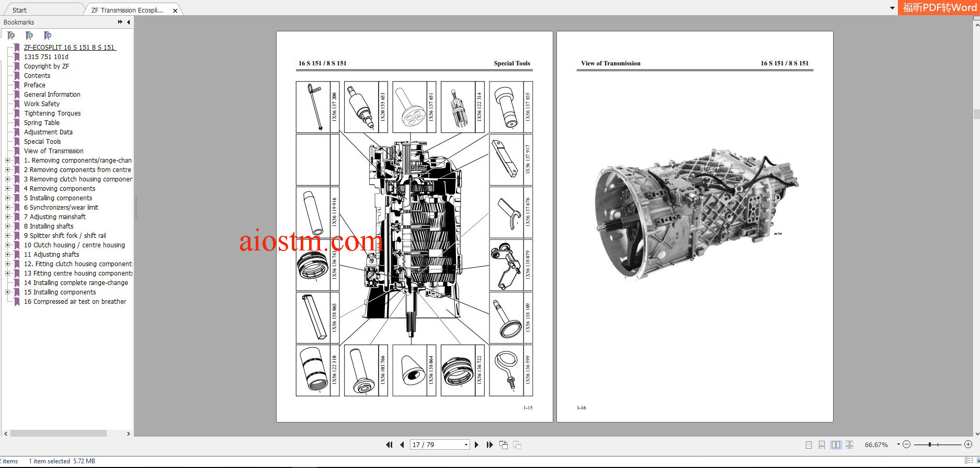Screen dimensions: 980x468
Task: Jump to the Preface bookmark
Action: (x=35, y=85)
